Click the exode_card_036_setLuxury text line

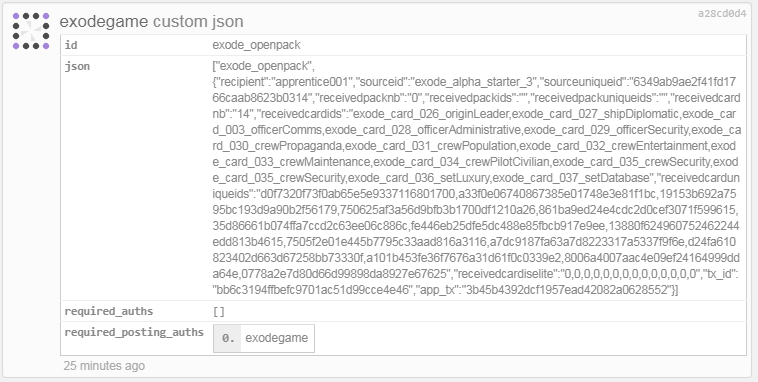click(476, 177)
